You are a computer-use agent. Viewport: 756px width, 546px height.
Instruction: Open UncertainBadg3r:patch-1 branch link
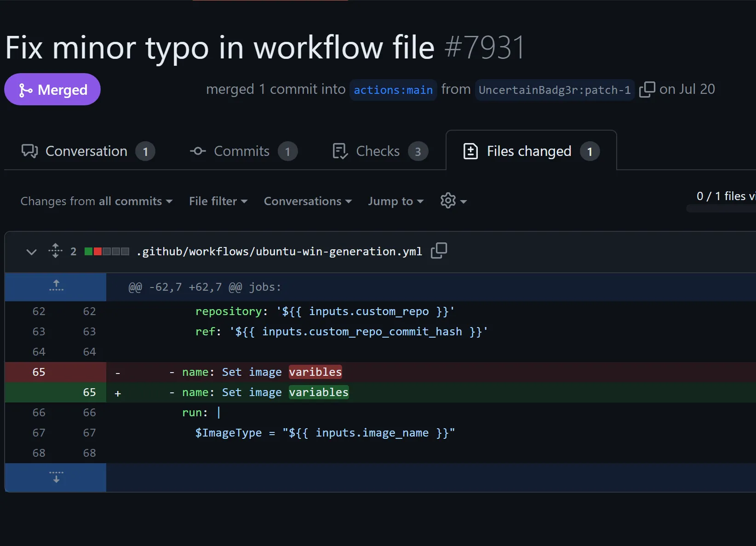pos(554,90)
